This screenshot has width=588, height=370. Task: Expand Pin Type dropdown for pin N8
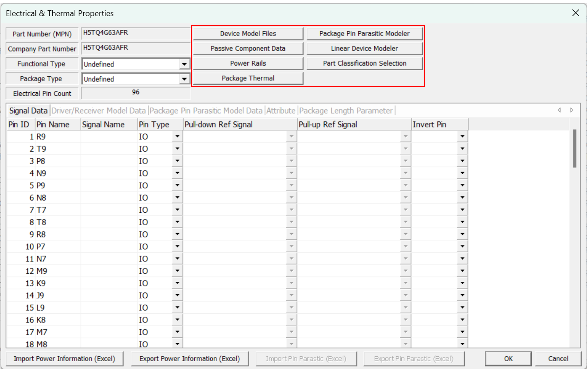pyautogui.click(x=177, y=197)
